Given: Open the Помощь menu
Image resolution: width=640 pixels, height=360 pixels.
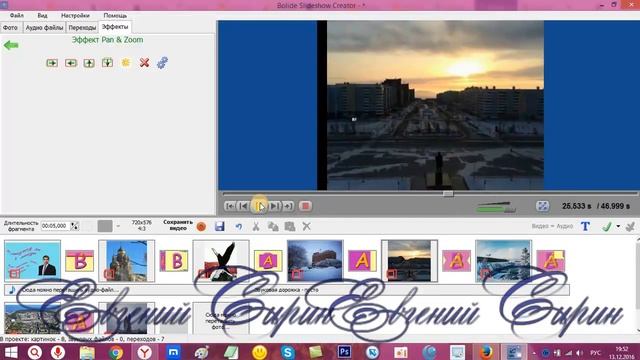Looking at the screenshot, I should (115, 15).
